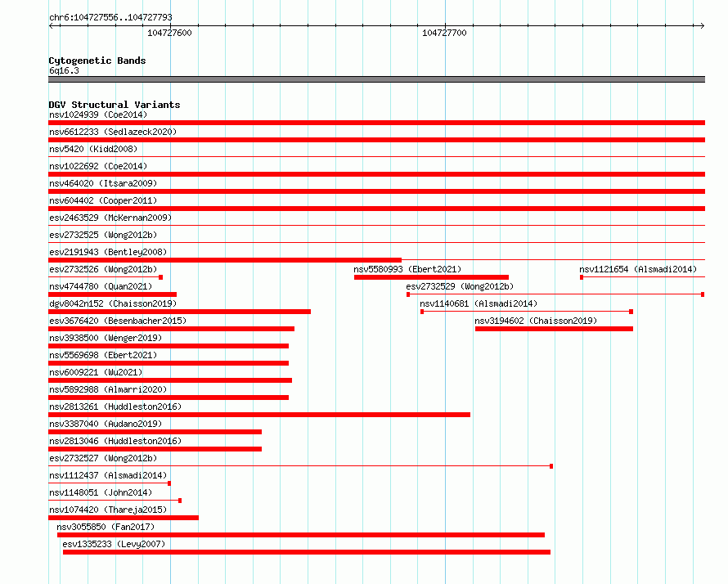Image resolution: width=728 pixels, height=584 pixels.
Task: Open nsv5569698 (Ebert2021) variant
Action: click(x=103, y=355)
